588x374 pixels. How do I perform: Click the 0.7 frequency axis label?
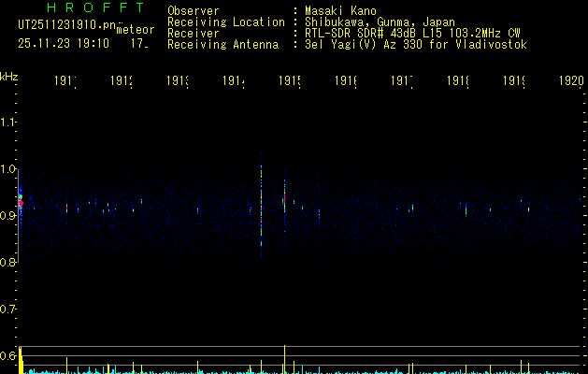(x=7, y=309)
